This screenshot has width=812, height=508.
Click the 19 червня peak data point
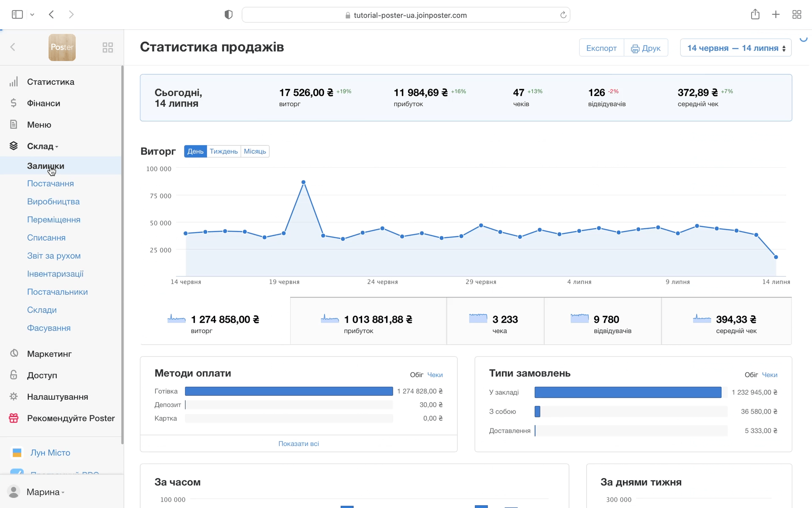tap(303, 182)
